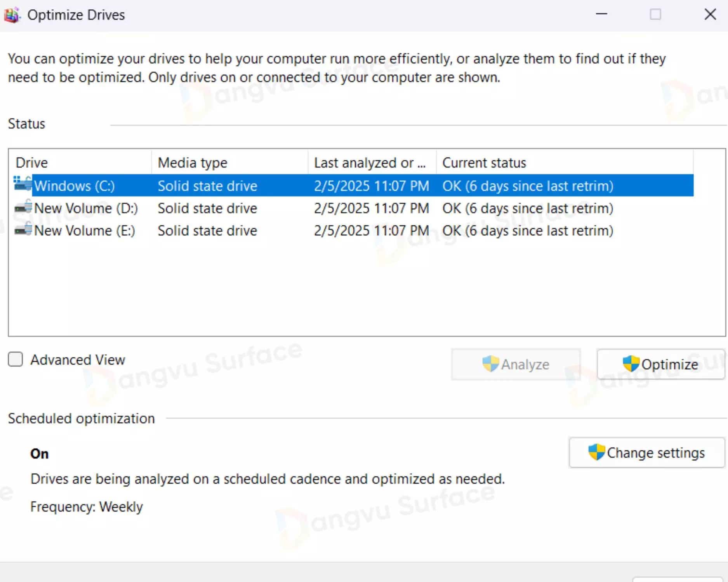Close the Optimize Drives window
728x582 pixels.
pos(710,14)
